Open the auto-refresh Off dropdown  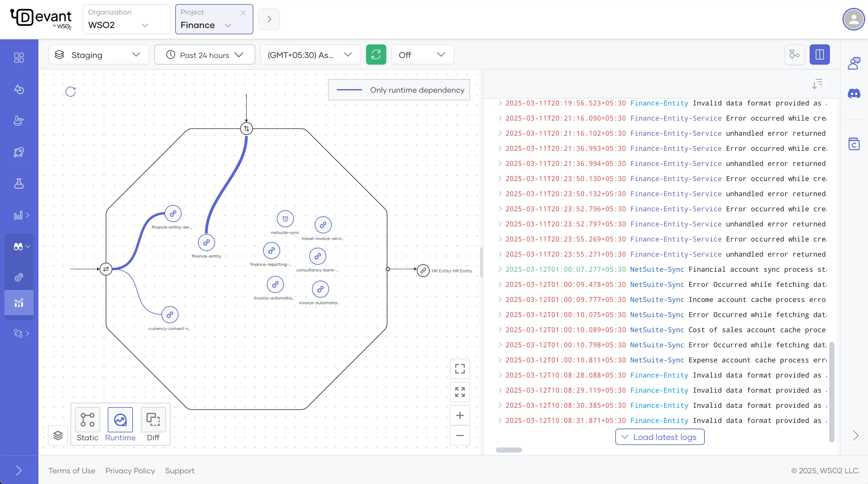click(423, 55)
